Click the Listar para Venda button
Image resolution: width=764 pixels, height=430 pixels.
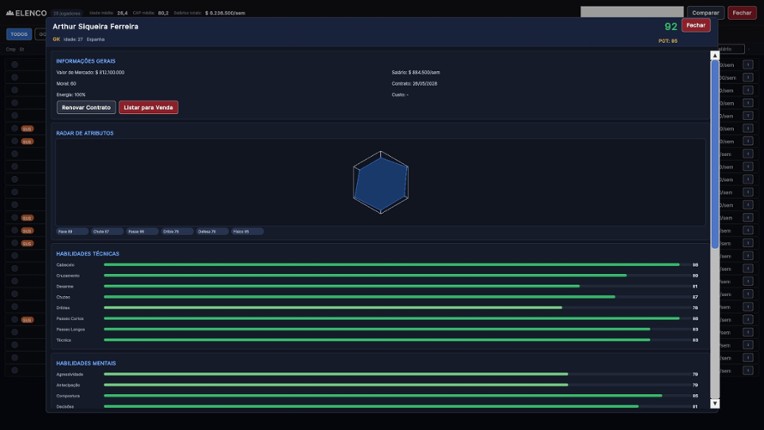click(x=148, y=107)
